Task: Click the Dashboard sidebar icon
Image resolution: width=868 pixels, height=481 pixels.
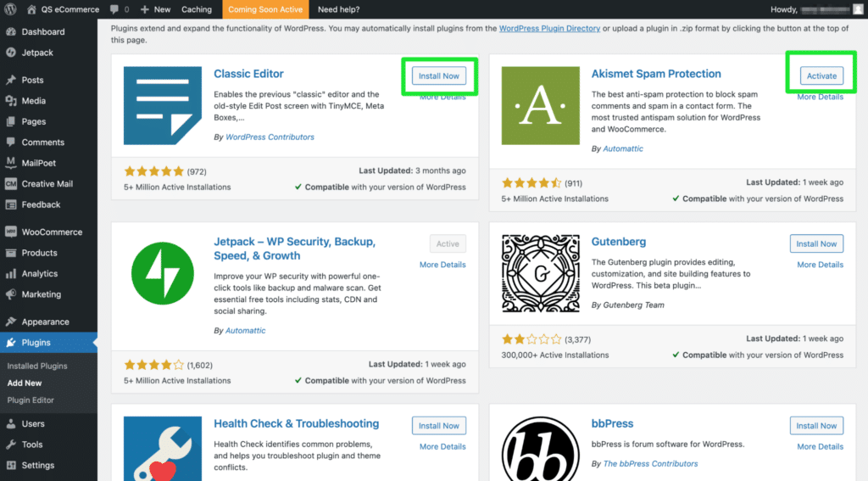Action: coord(11,31)
